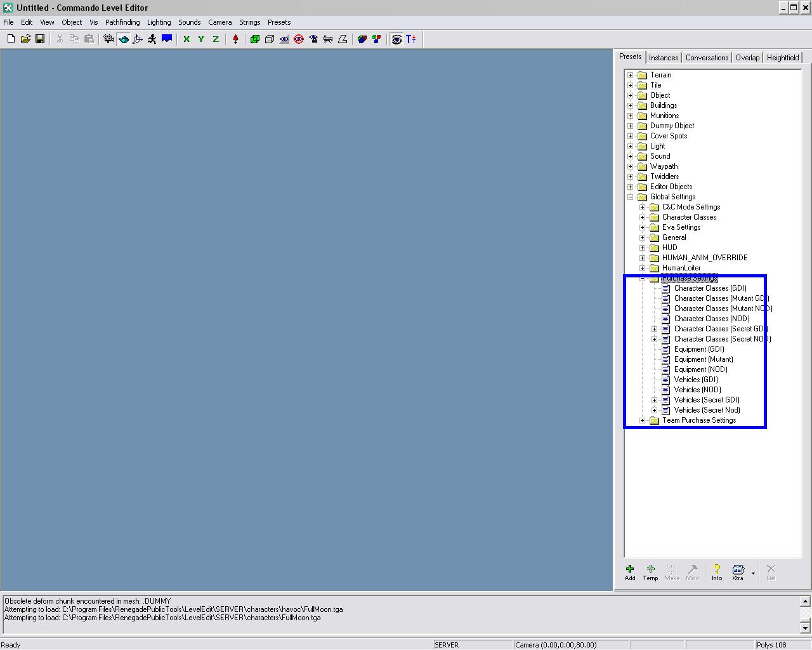Click the Save floppy disk icon
The height and width of the screenshot is (650, 812).
click(x=40, y=39)
